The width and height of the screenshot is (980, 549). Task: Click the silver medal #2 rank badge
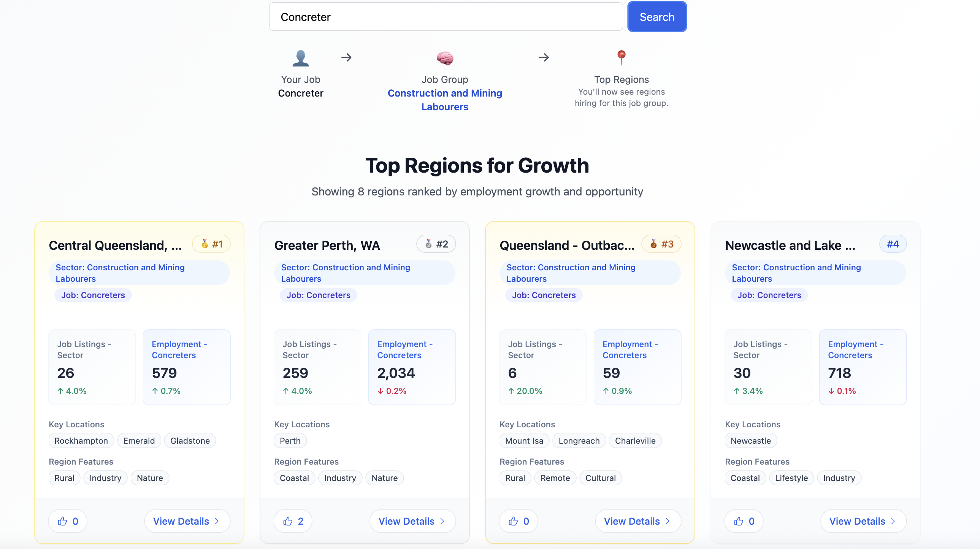(436, 244)
